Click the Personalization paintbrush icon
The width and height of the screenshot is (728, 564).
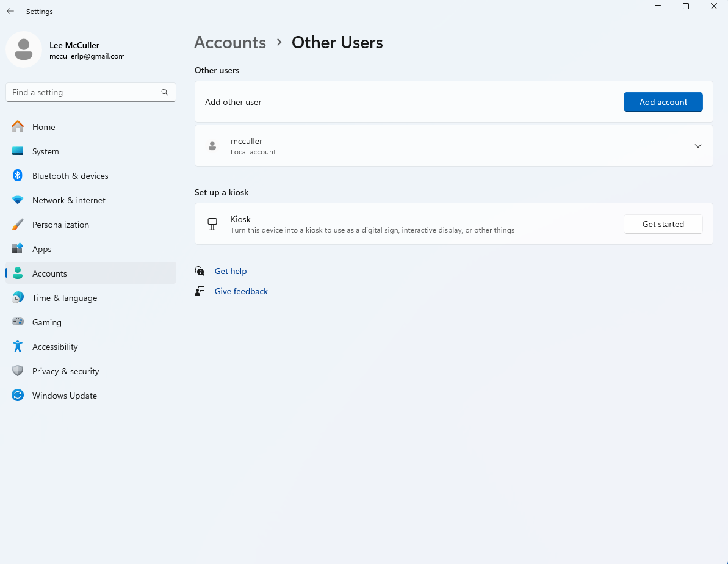point(18,225)
